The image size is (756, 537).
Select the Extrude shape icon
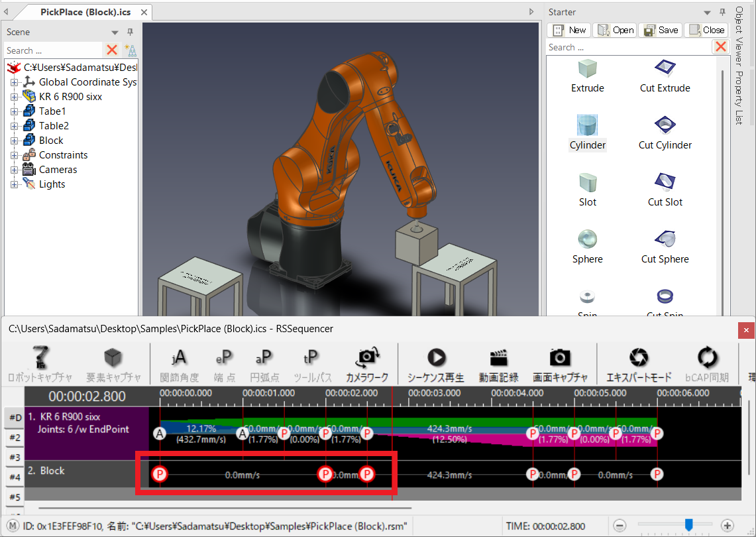pos(587,69)
